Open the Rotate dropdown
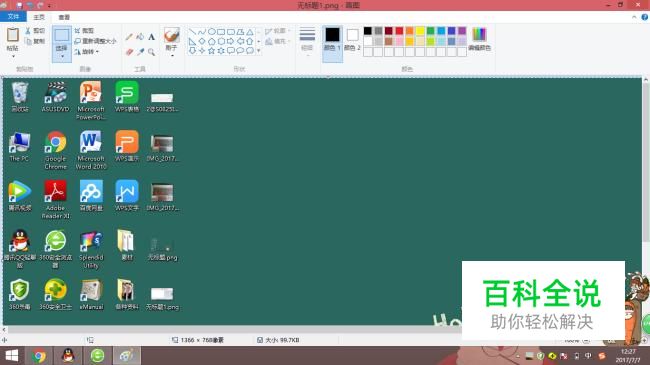The height and width of the screenshot is (365, 650). (x=87, y=52)
